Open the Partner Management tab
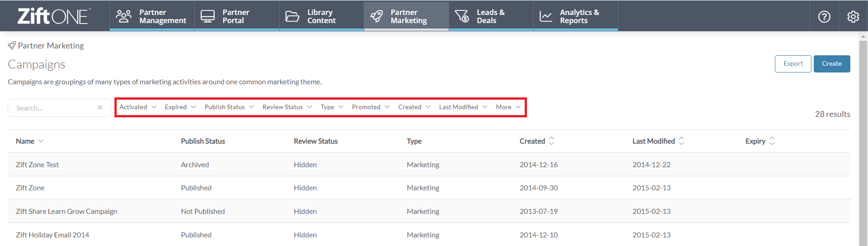The image size is (868, 246). click(152, 16)
